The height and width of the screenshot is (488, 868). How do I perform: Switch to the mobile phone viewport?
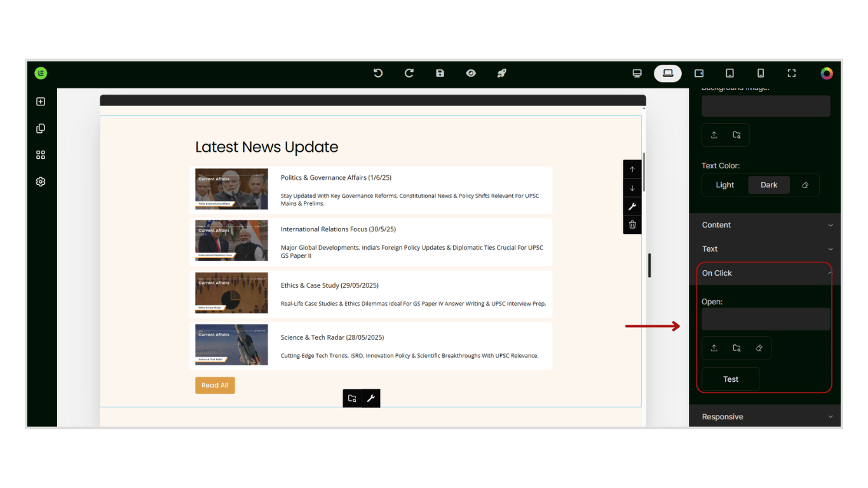(x=761, y=73)
